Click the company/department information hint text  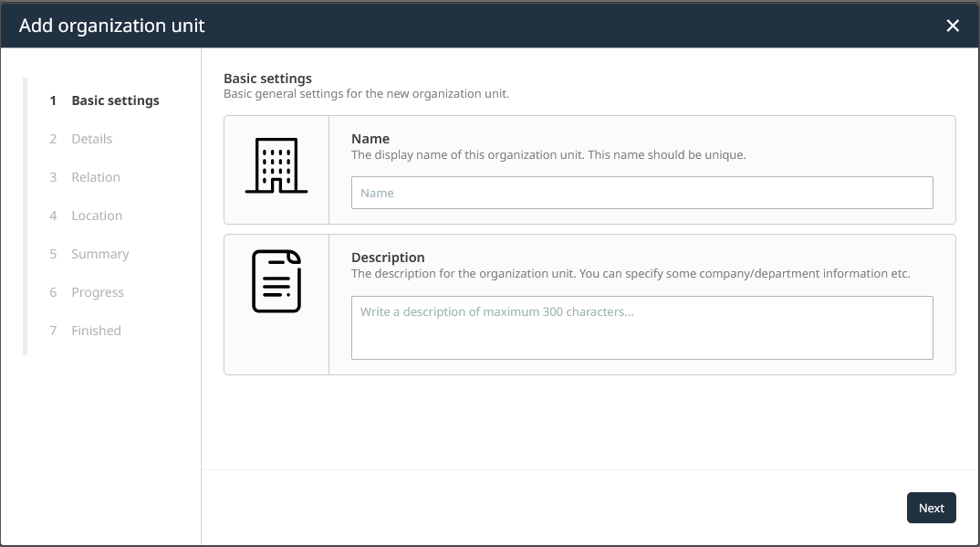pyautogui.click(x=631, y=274)
